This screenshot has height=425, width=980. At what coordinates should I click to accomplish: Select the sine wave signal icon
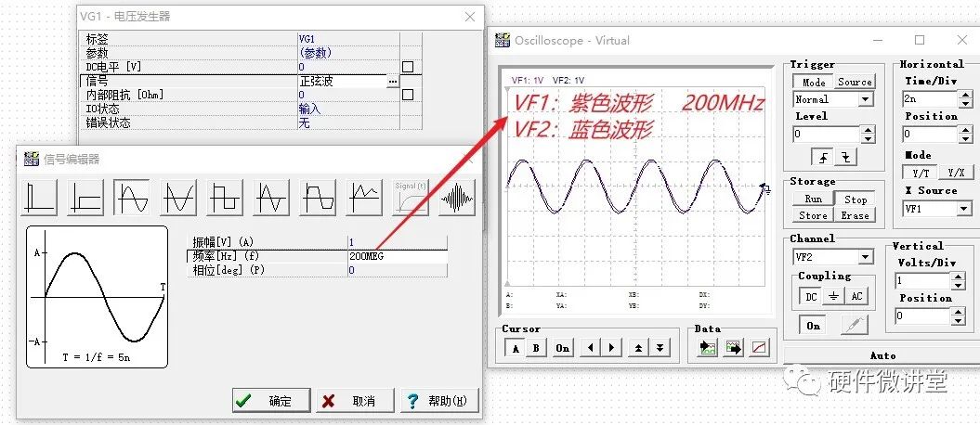click(132, 198)
